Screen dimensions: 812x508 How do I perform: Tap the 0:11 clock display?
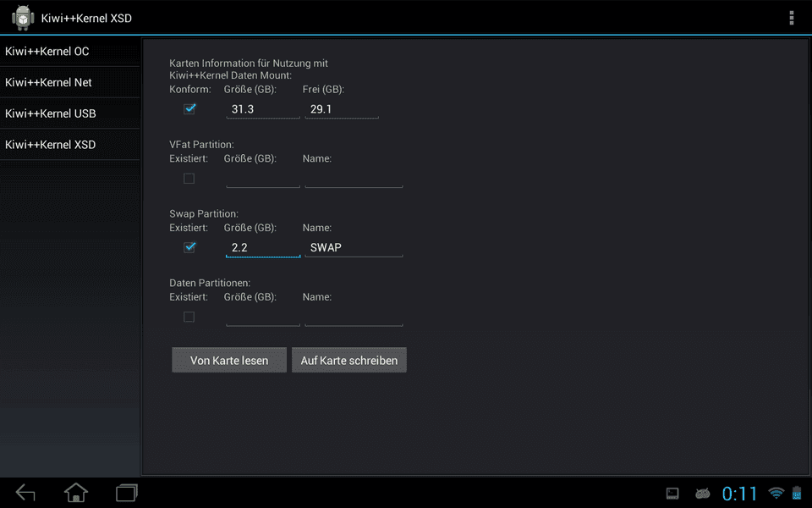[x=739, y=494]
